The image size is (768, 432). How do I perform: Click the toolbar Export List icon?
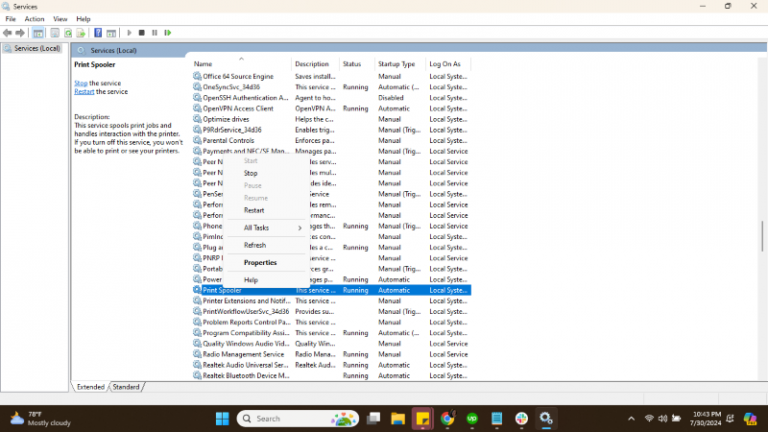click(82, 32)
